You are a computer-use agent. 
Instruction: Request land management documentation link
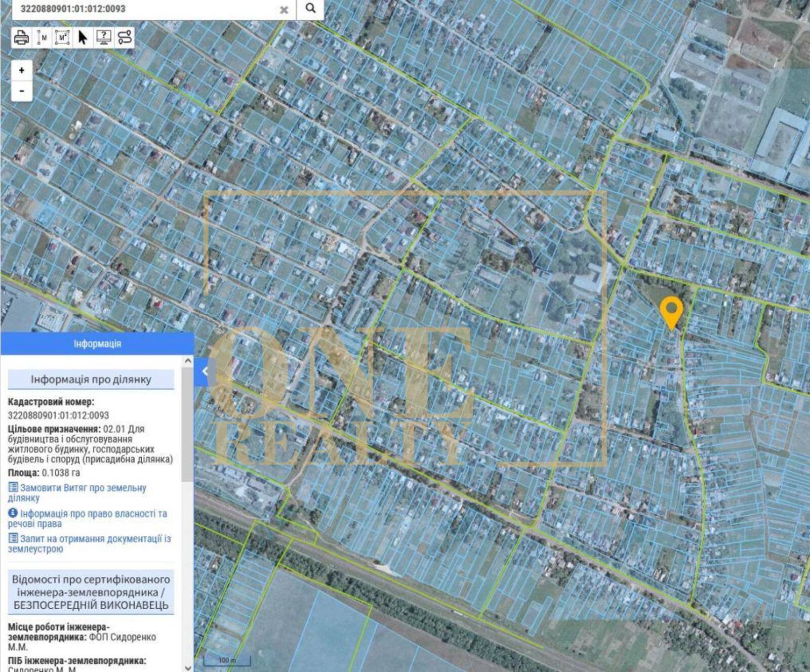pyautogui.click(x=95, y=539)
